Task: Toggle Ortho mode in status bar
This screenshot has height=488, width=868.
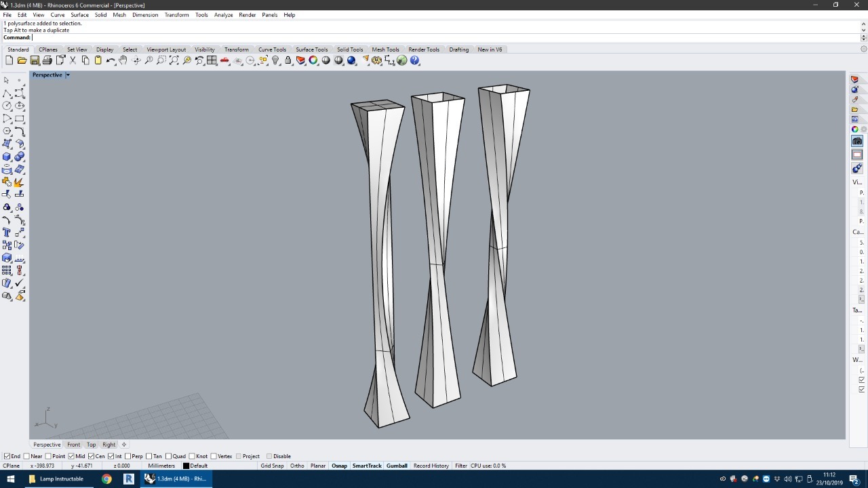Action: point(297,466)
